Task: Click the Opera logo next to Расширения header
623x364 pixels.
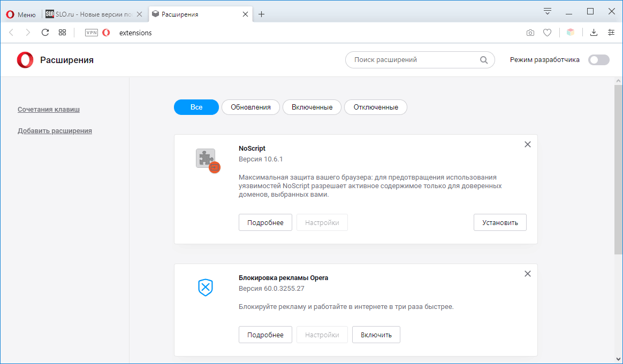Action: pos(25,60)
